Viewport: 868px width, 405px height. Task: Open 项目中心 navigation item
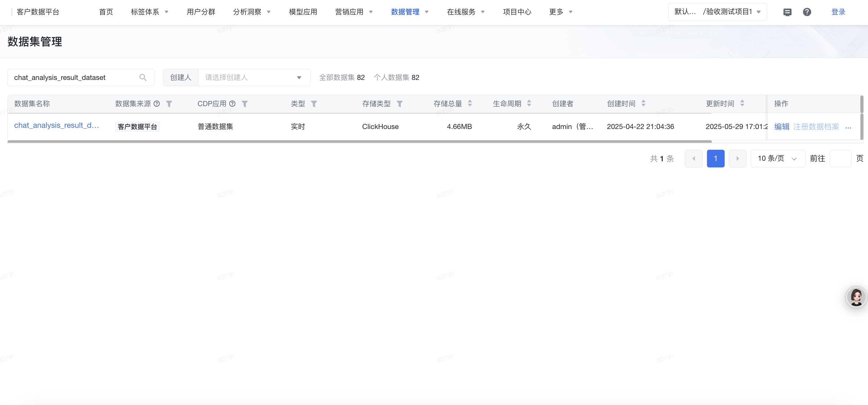tap(517, 12)
